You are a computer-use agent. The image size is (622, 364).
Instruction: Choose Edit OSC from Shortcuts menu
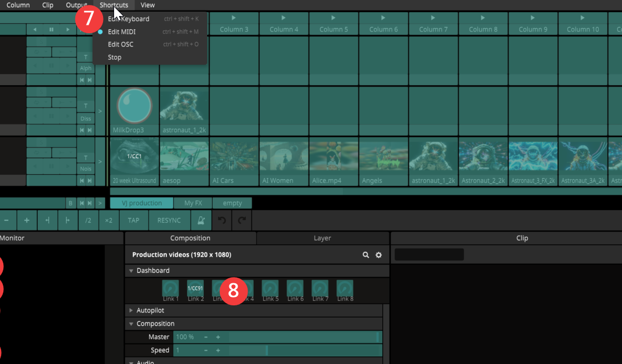[121, 44]
